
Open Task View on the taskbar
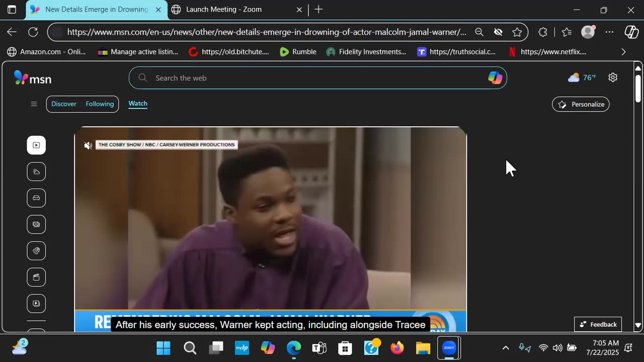point(216,348)
